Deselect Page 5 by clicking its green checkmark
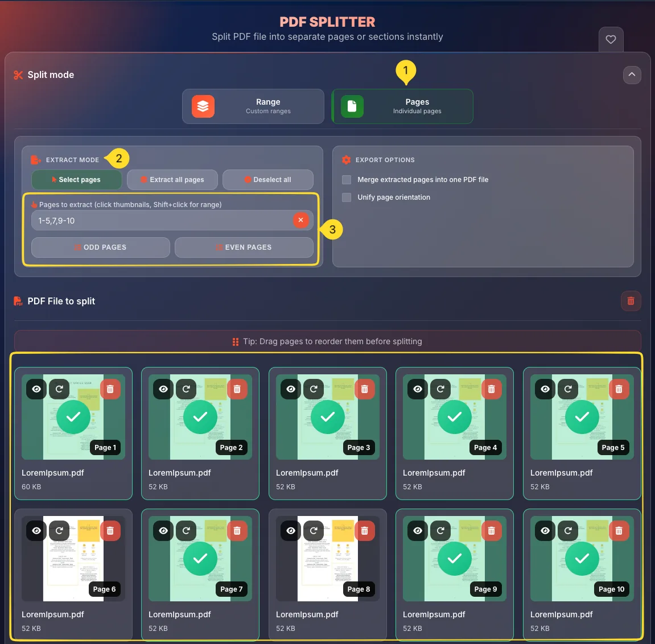This screenshot has width=655, height=644. point(582,416)
